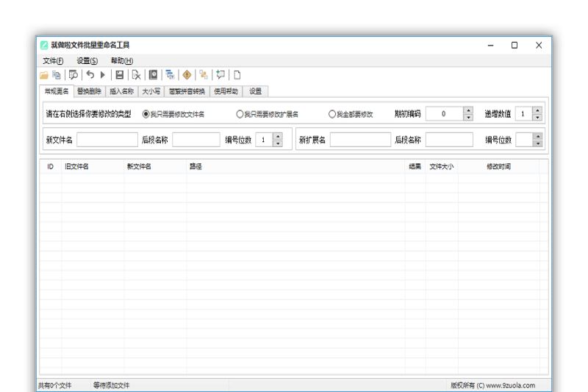Click the undo arrow toolbar icon
588x392 pixels.
pos(90,74)
